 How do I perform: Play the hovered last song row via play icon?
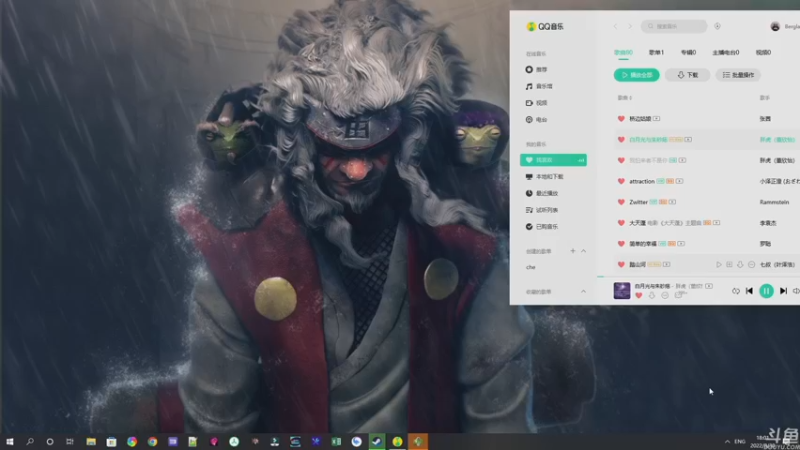tap(719, 264)
